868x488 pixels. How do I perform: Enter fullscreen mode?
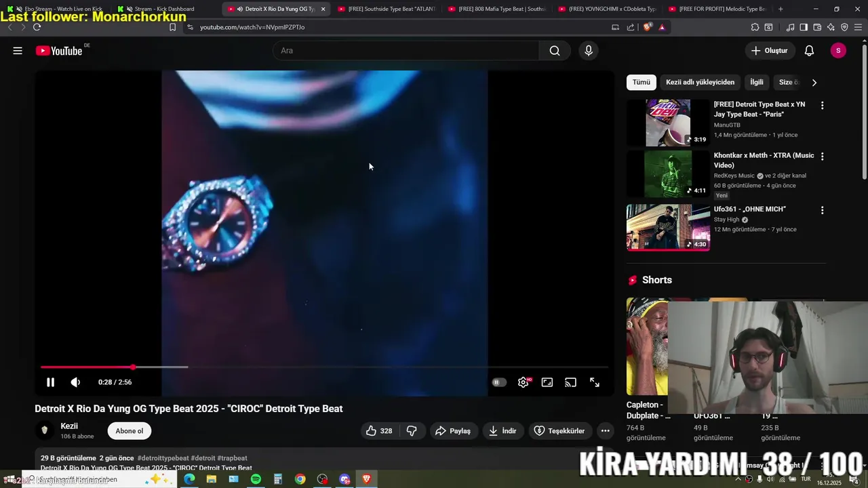[x=595, y=382]
